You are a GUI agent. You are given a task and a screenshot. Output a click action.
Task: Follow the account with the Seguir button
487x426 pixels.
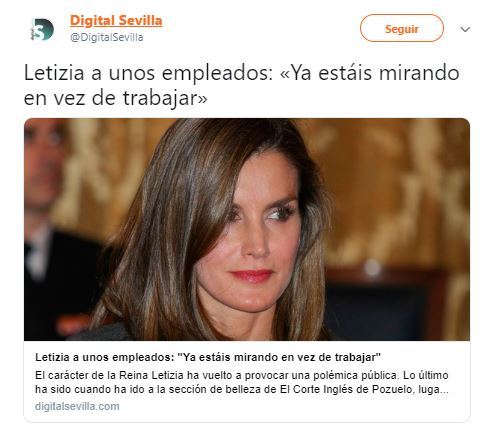point(402,28)
